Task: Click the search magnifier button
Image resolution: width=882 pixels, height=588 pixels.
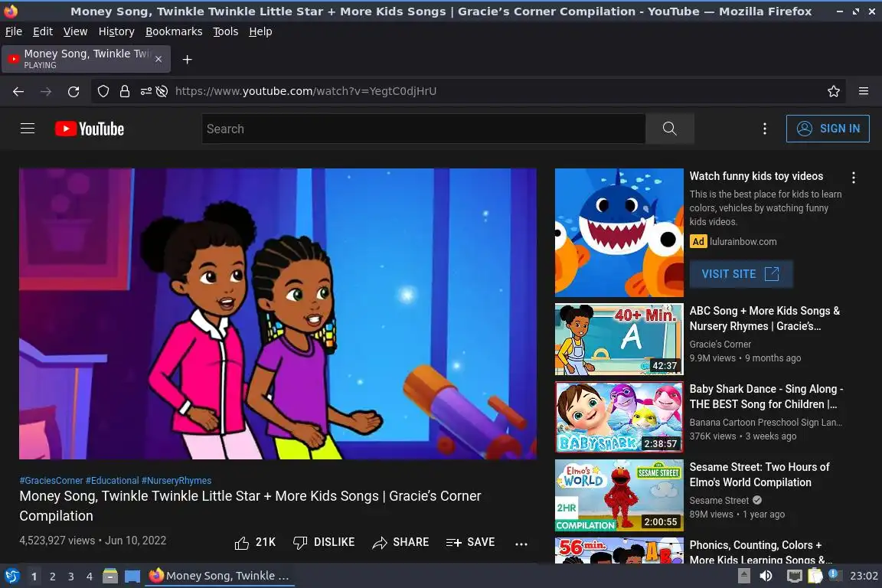Action: tap(669, 129)
